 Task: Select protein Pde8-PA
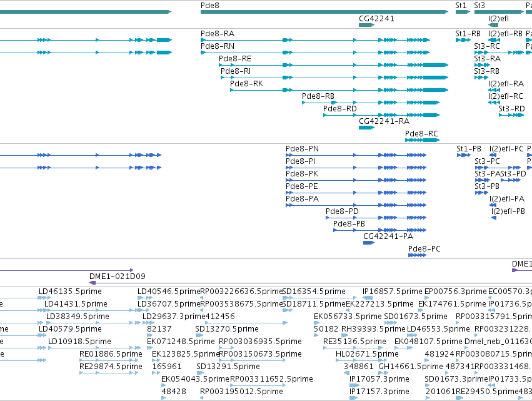303,199
